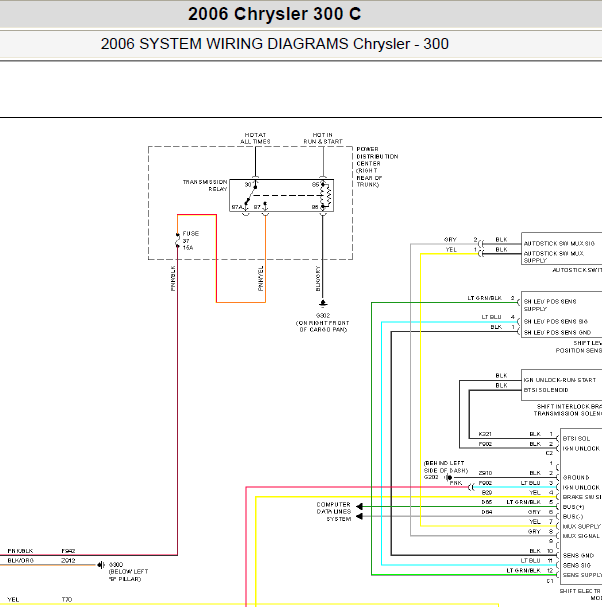Click the "PNK" wire label near G202
Viewport: 602px width, 607px height.
[456, 483]
